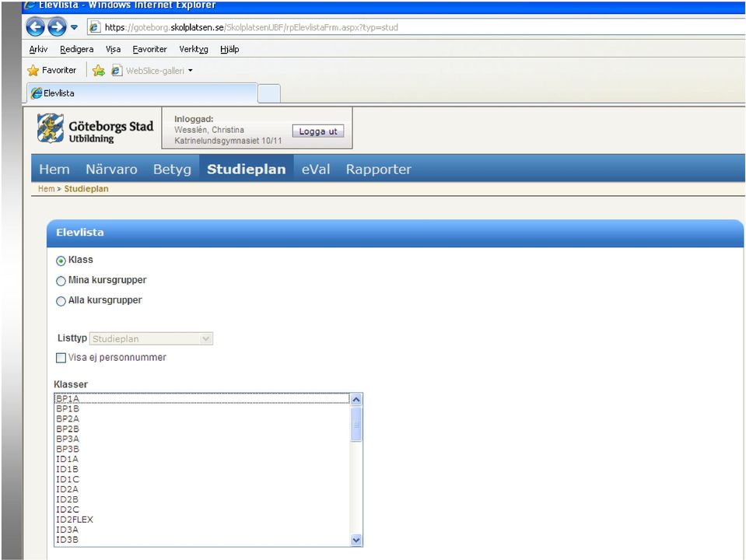The image size is (746, 560).
Task: Open the Rapporter section
Action: pos(378,170)
